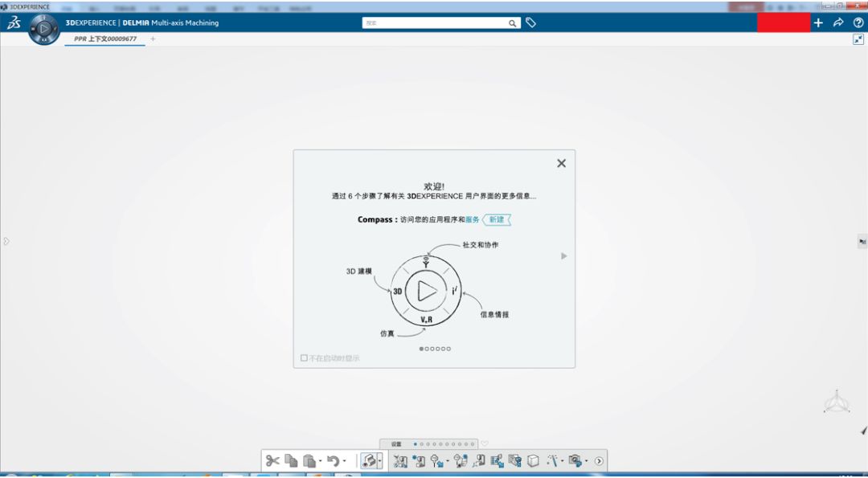Click the flag icon on the right edge

click(862, 242)
